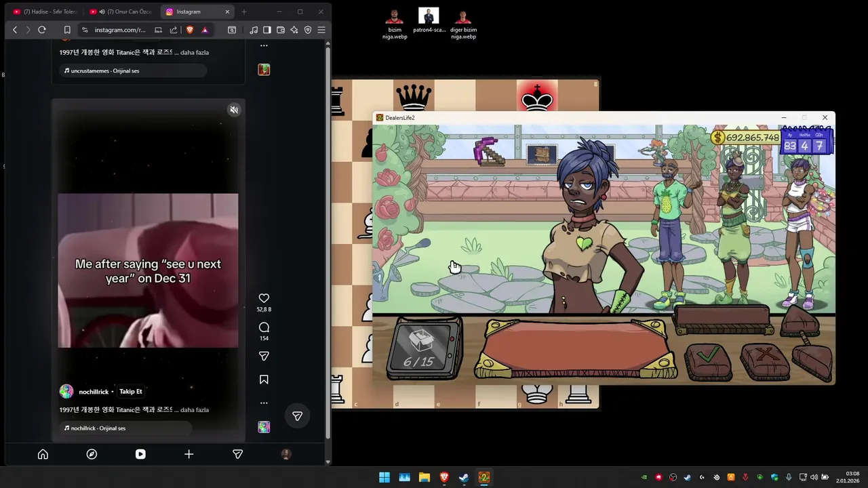Open the share icon in address bar
The image size is (868, 488).
click(x=174, y=30)
